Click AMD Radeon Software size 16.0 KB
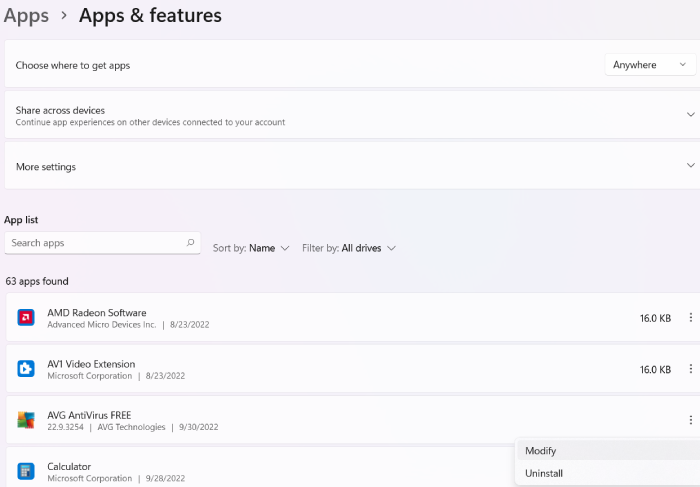700x487 pixels. point(655,318)
